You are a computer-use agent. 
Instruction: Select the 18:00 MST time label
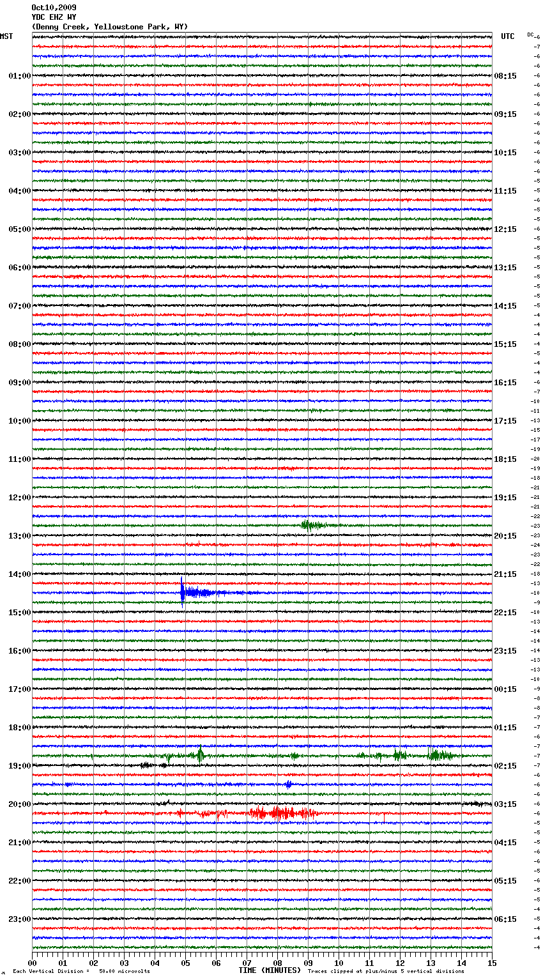[20, 728]
